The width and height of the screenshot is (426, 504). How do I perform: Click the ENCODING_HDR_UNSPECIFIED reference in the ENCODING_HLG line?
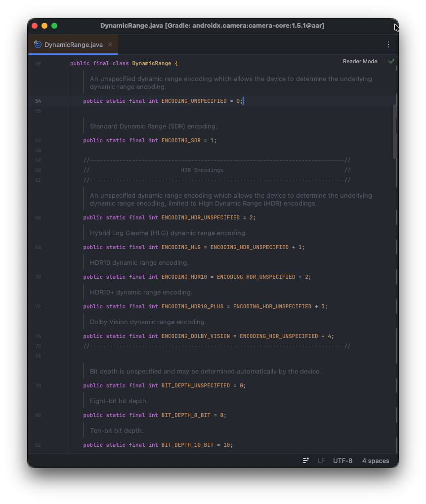(249, 247)
